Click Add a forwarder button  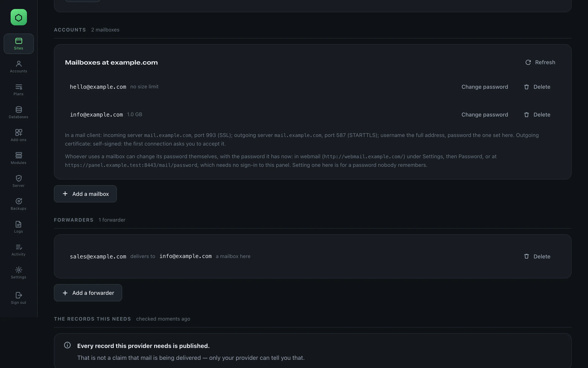pos(88,293)
